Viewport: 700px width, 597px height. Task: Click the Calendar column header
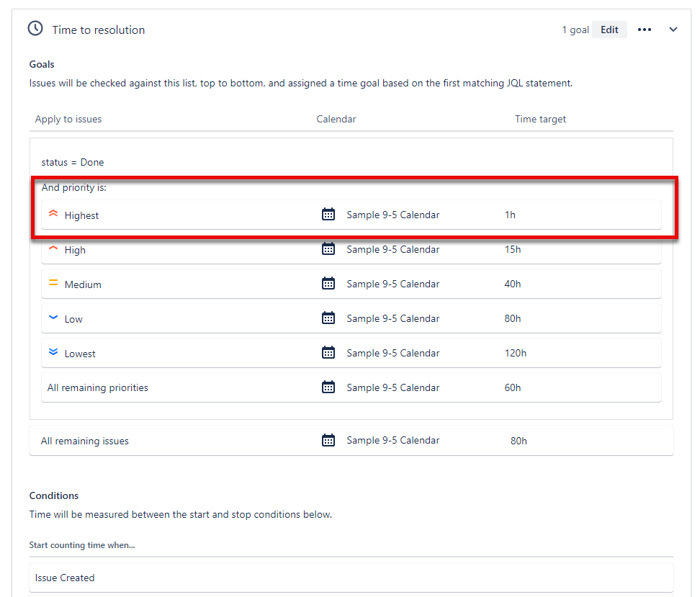pyautogui.click(x=336, y=120)
